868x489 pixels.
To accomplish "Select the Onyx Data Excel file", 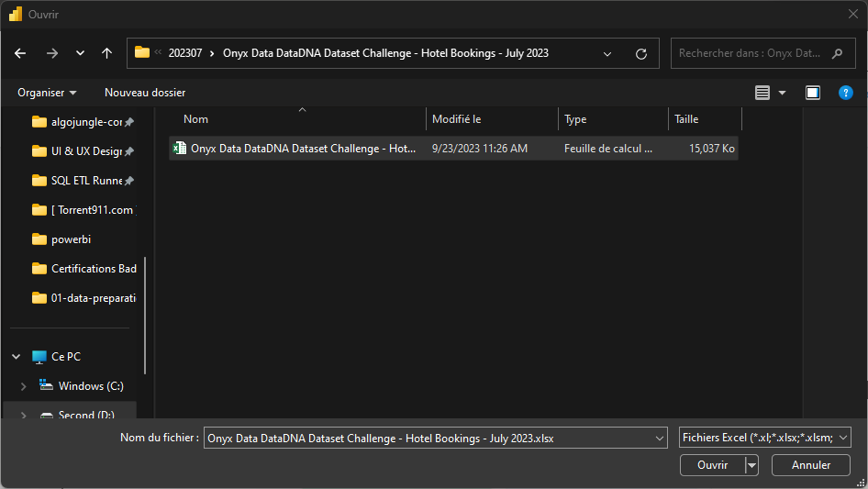I will [x=453, y=149].
